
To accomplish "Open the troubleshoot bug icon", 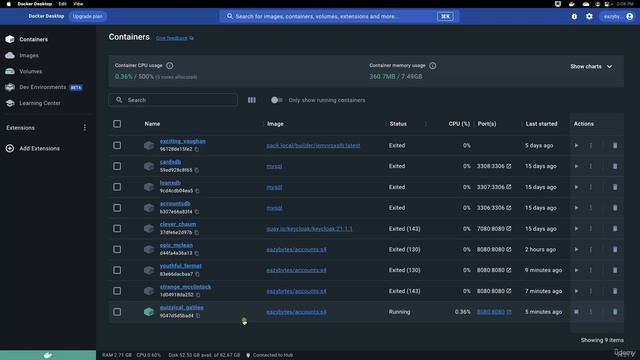I will click(574, 16).
